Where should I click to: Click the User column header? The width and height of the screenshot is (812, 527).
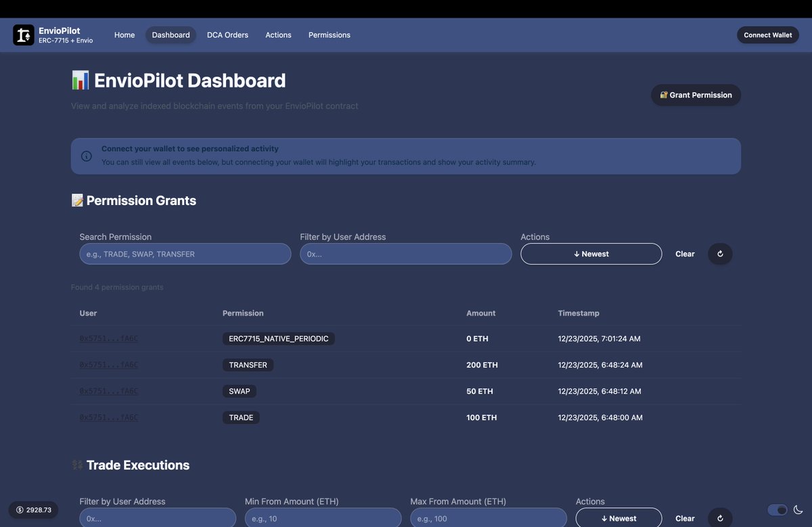(x=88, y=313)
